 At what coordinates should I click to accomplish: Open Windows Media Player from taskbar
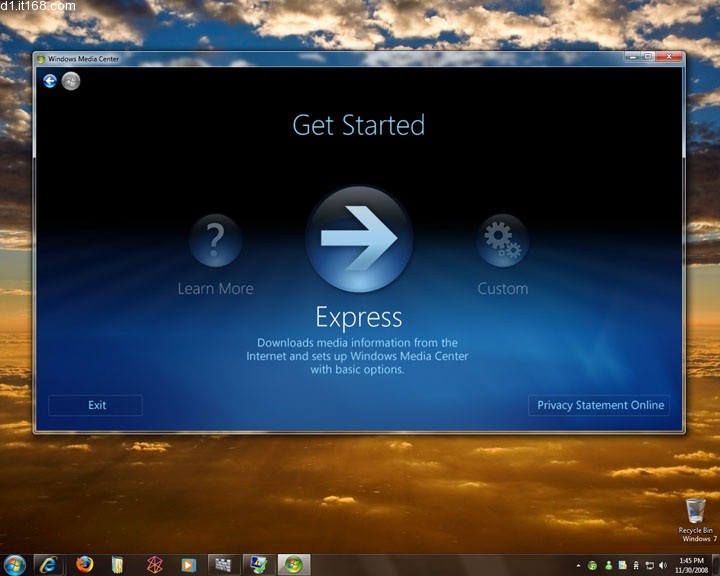(188, 565)
